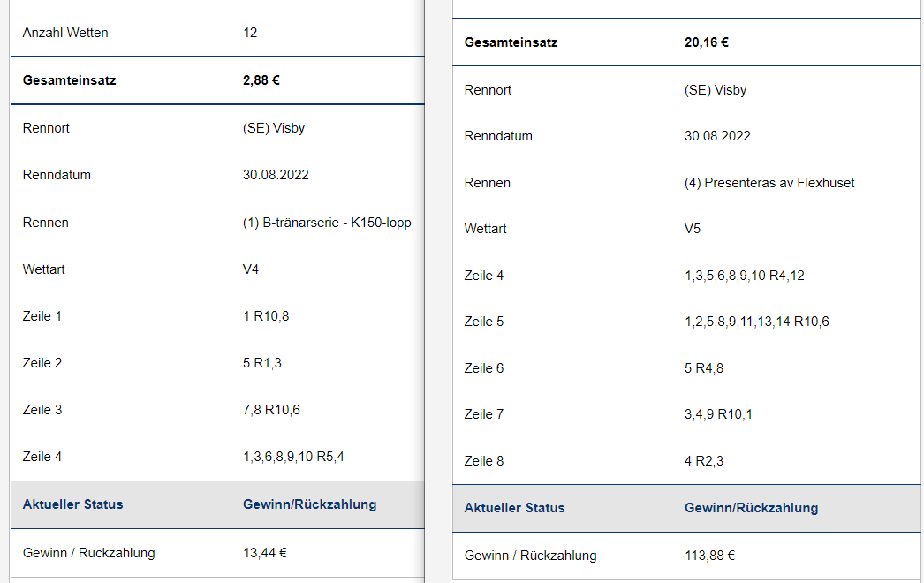Click the Gesamteinsatz 20,16 € value
Screen dimensions: 924x583
(706, 42)
